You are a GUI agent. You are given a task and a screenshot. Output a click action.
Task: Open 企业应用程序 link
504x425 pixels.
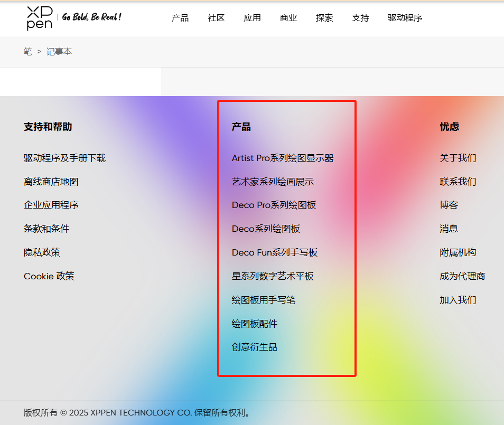pos(51,205)
